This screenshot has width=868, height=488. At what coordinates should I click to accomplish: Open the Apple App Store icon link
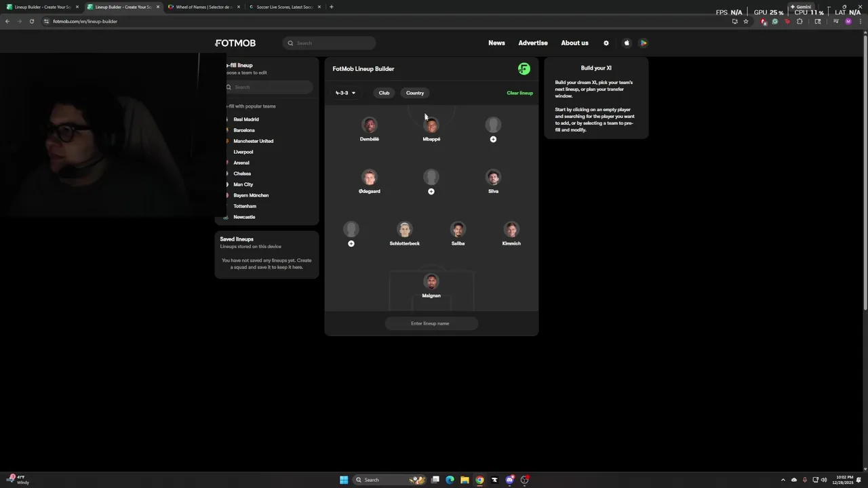(627, 43)
